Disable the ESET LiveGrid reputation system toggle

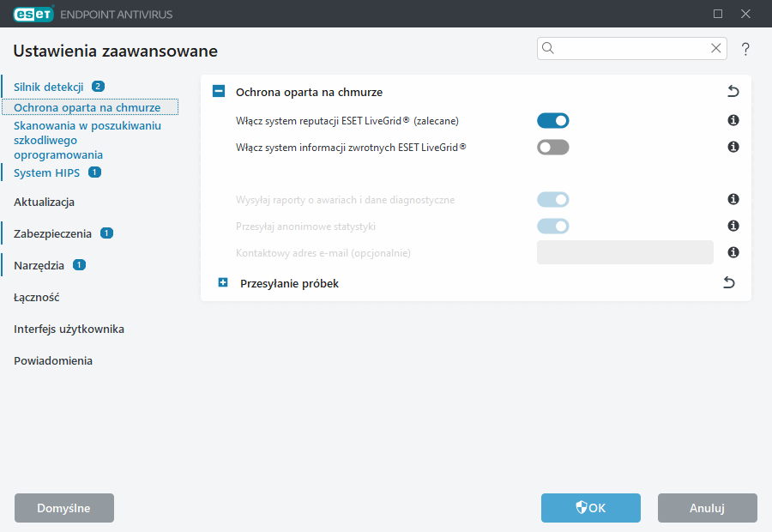coord(552,120)
